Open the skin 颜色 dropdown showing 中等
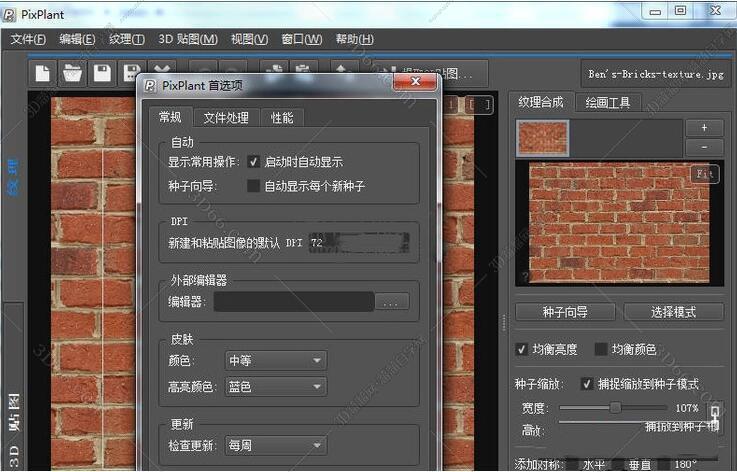The image size is (737, 472). point(276,360)
